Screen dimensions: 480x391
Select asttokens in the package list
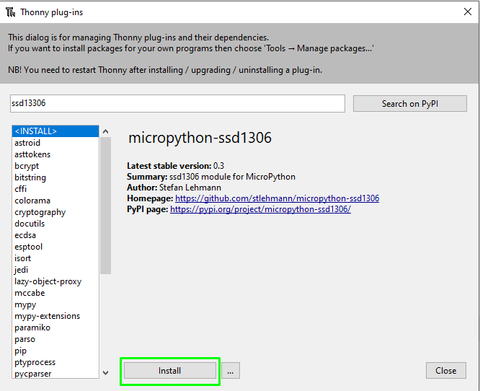coord(55,154)
